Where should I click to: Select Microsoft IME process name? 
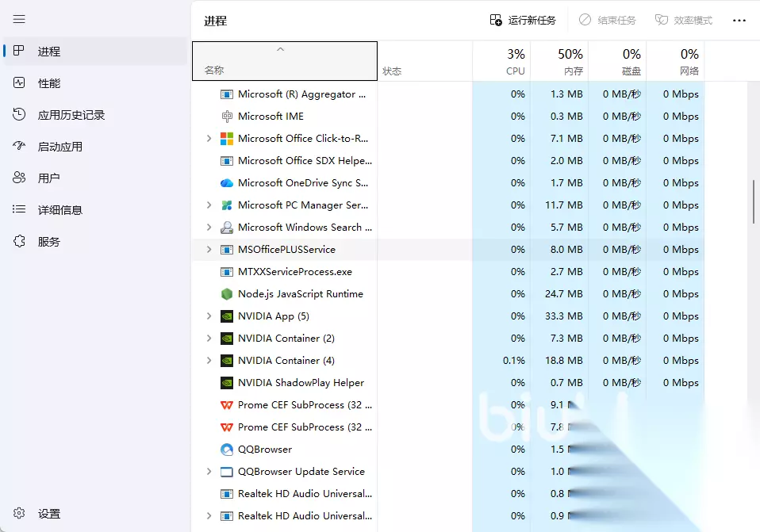271,117
